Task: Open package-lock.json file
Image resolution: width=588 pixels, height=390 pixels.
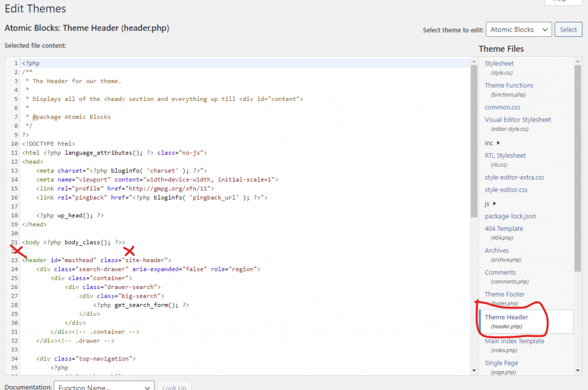Action: pos(510,216)
